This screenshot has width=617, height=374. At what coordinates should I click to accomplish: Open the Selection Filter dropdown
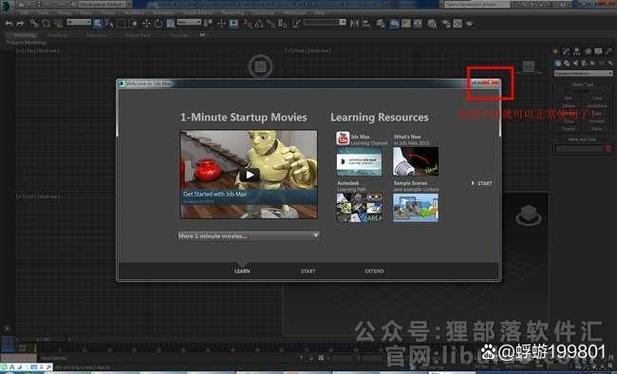79,22
